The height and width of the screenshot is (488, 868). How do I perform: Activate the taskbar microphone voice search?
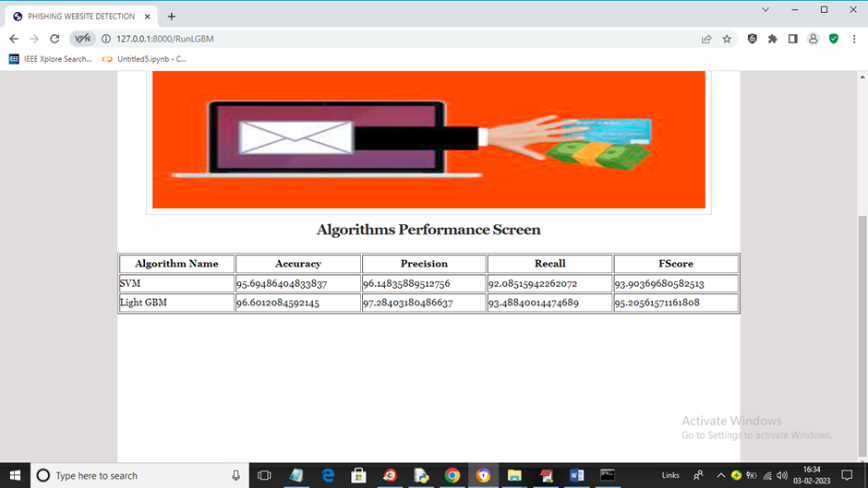[235, 475]
